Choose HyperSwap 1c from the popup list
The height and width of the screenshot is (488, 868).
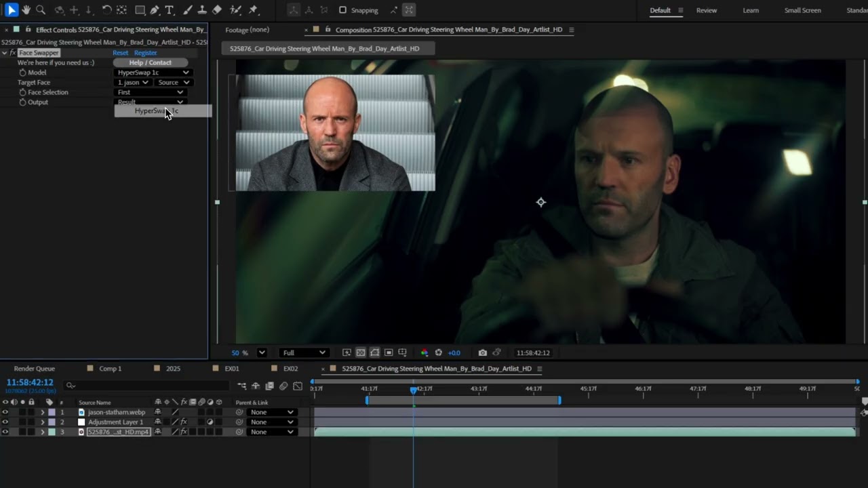[x=163, y=111]
